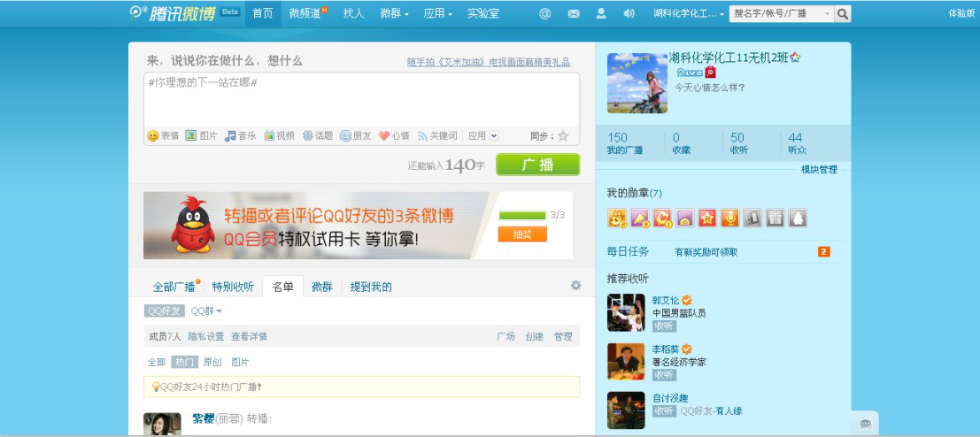The image size is (980, 437).
Task: Open 我的广播 count 150
Action: (625, 143)
